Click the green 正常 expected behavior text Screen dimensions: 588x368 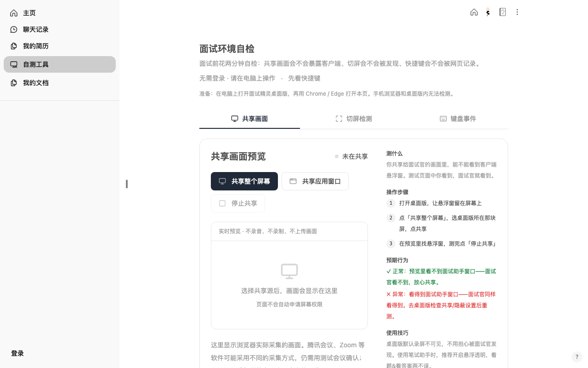pos(441,277)
